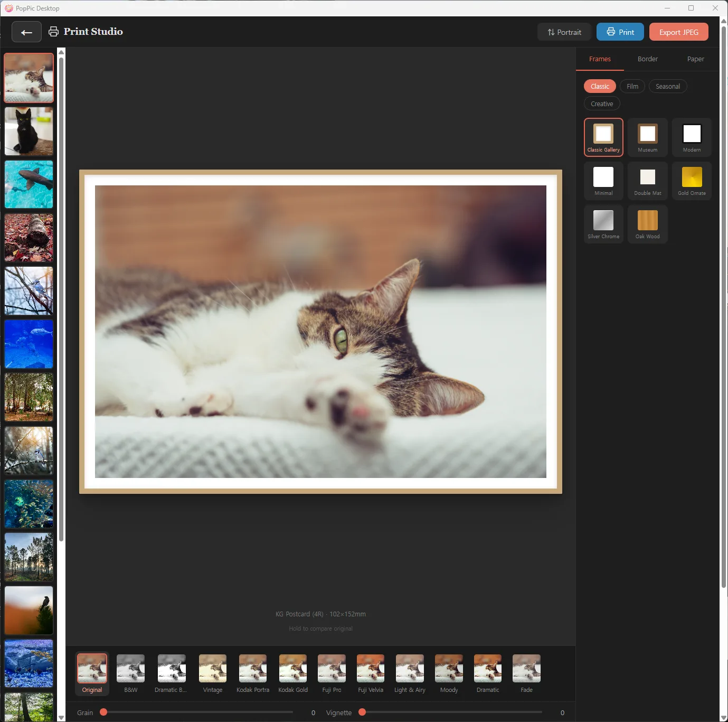The height and width of the screenshot is (722, 728).
Task: Choose the Silver Chrome frame
Action: 603,224
